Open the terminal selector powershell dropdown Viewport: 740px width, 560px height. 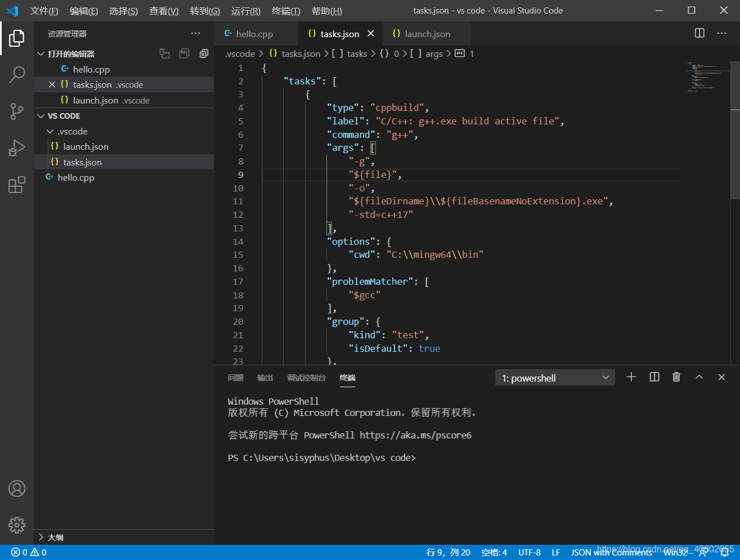555,378
